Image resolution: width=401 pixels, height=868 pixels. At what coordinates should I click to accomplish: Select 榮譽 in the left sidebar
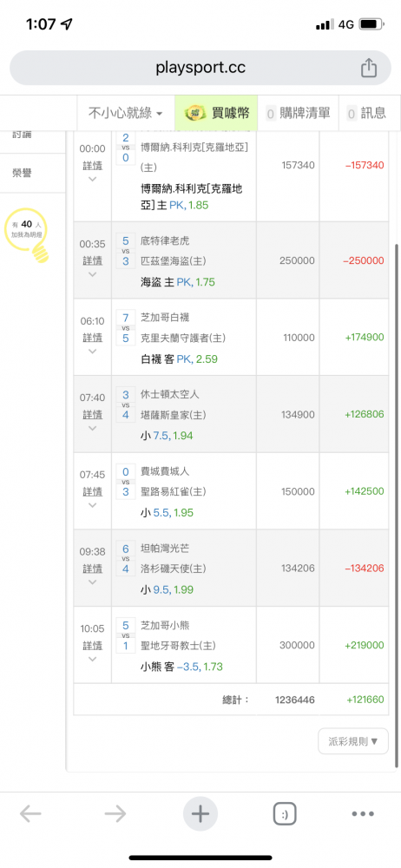point(23,174)
